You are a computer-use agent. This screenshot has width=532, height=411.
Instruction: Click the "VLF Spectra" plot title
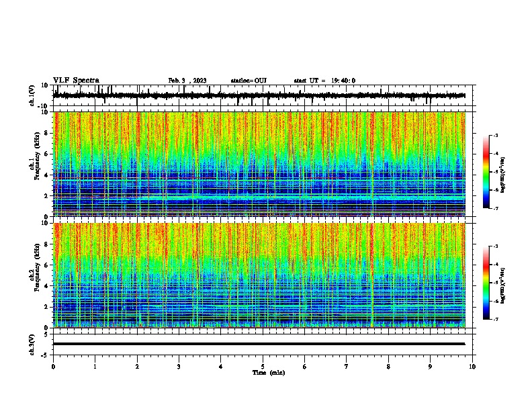[x=76, y=81]
